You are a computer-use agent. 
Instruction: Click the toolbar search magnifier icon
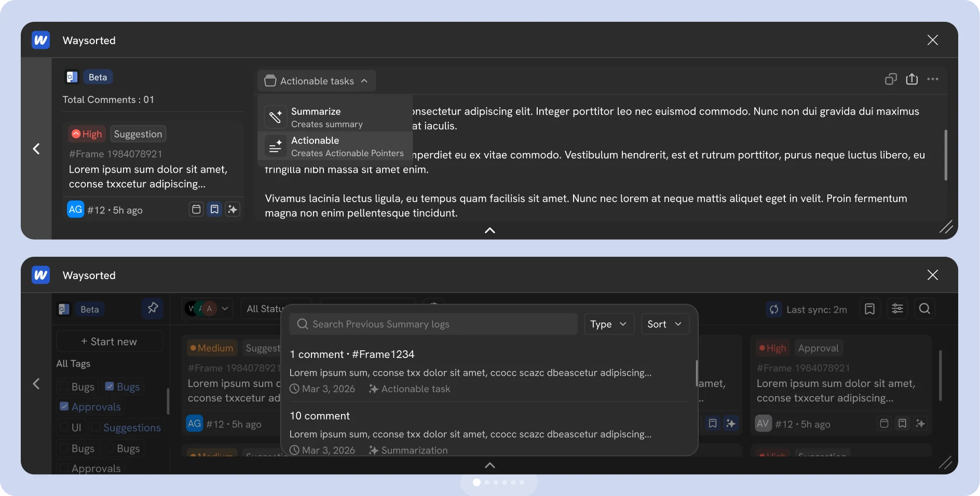pos(924,309)
